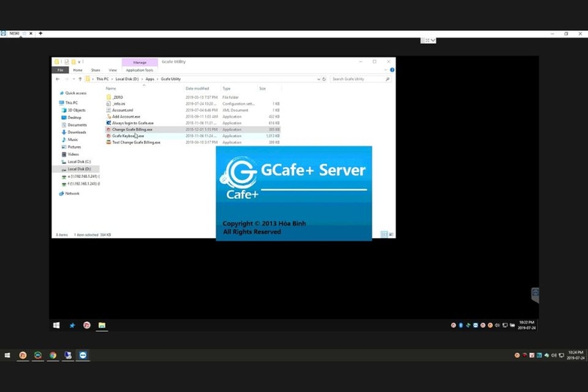Add new TeamViewer session tab
Viewport: 588px width, 392px height.
(40, 33)
